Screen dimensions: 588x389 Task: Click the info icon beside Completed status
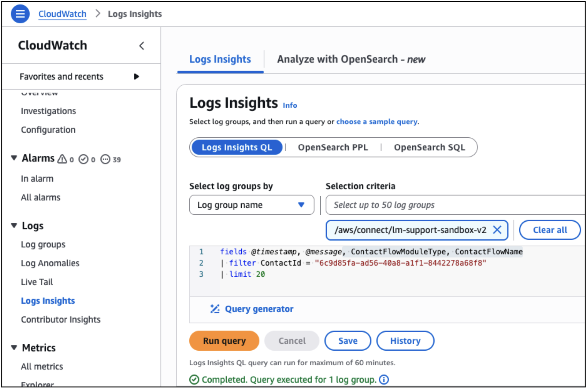pyautogui.click(x=384, y=380)
